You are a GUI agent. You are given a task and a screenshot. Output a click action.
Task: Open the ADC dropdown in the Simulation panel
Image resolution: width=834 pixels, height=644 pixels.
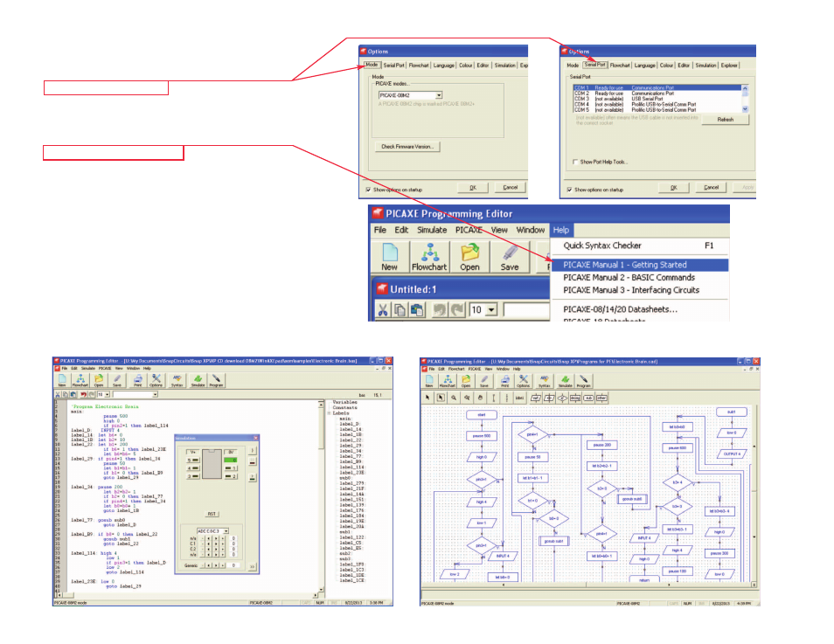226,531
